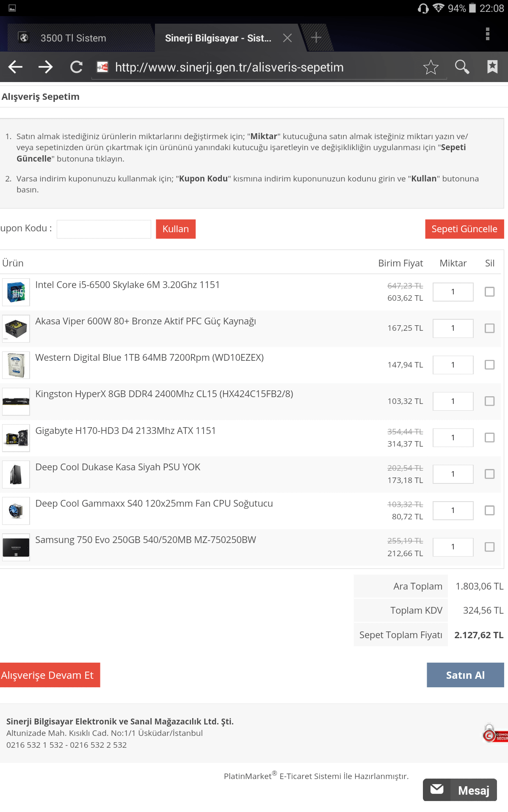Image resolution: width=508 pixels, height=812 pixels.
Task: Go back with the browser back arrow
Action: pyautogui.click(x=16, y=67)
